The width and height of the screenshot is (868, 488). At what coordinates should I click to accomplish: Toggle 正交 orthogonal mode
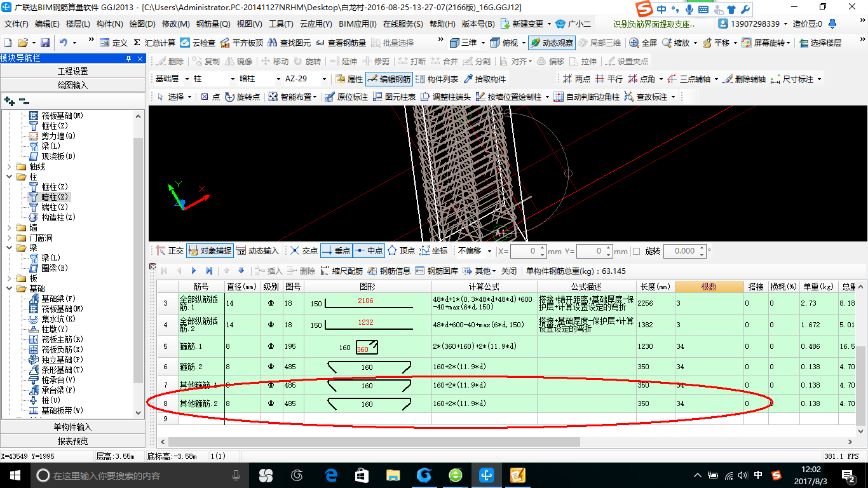point(170,251)
